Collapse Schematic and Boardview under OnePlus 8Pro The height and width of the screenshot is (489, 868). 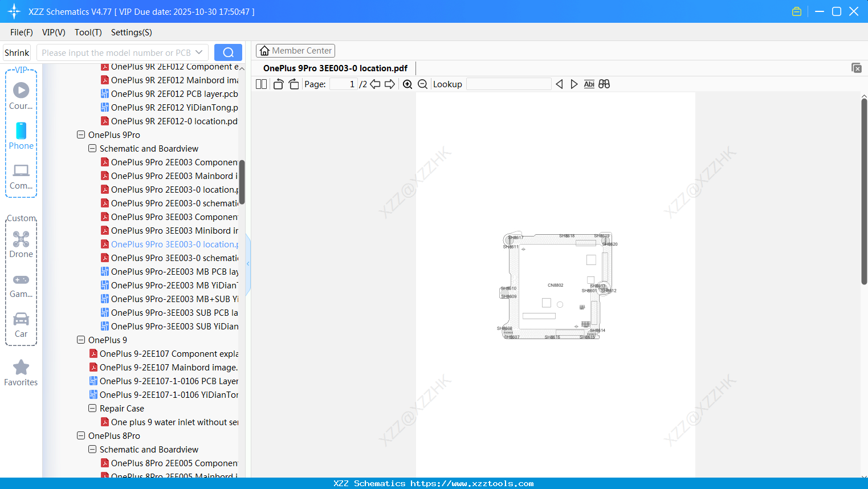pyautogui.click(x=92, y=450)
